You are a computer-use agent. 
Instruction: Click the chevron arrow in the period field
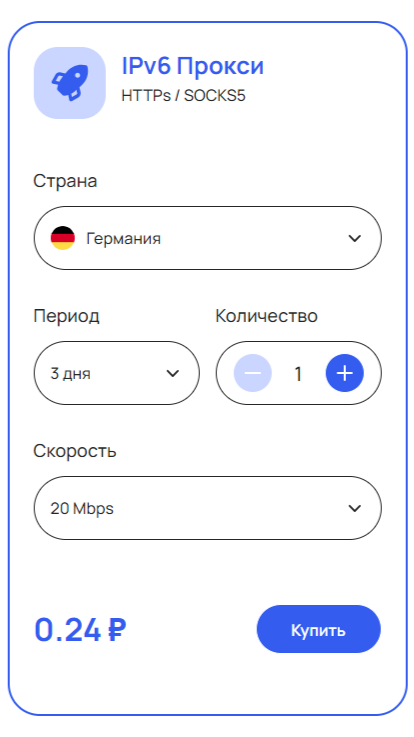click(173, 374)
